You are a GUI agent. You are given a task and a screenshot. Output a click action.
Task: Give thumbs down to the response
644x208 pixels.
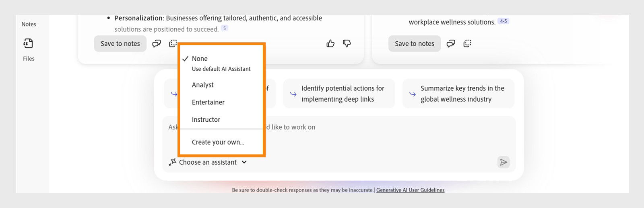pos(347,43)
